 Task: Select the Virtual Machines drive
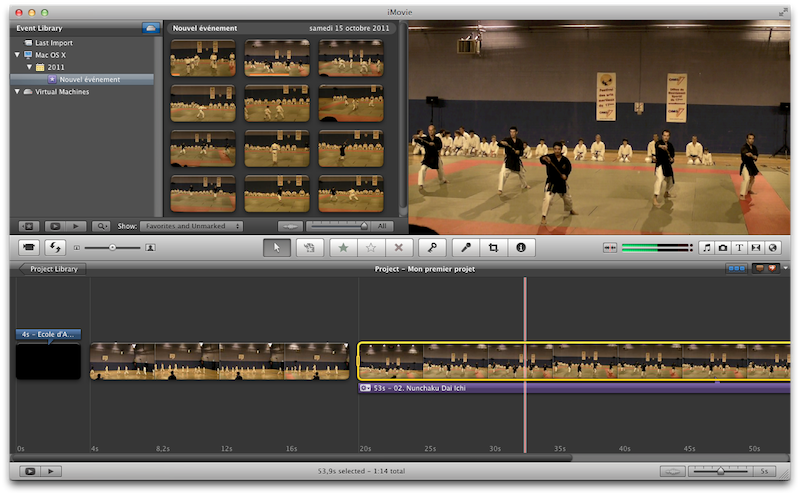(x=62, y=92)
